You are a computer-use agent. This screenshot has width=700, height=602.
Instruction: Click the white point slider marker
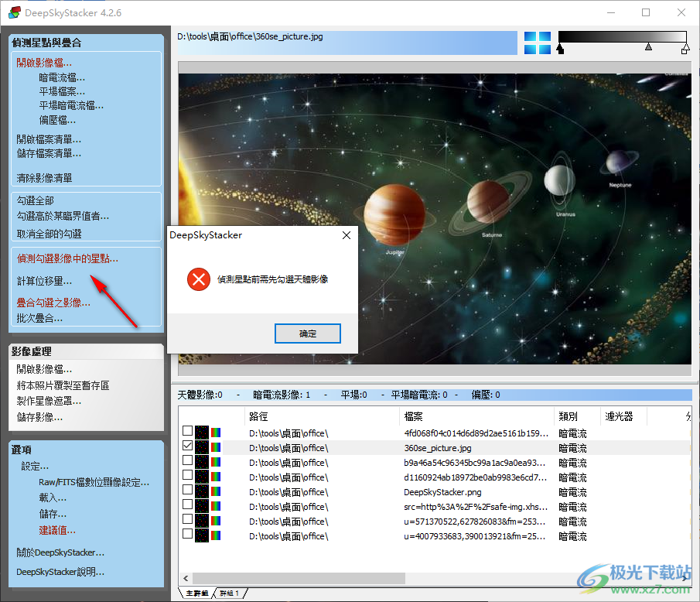coord(685,48)
